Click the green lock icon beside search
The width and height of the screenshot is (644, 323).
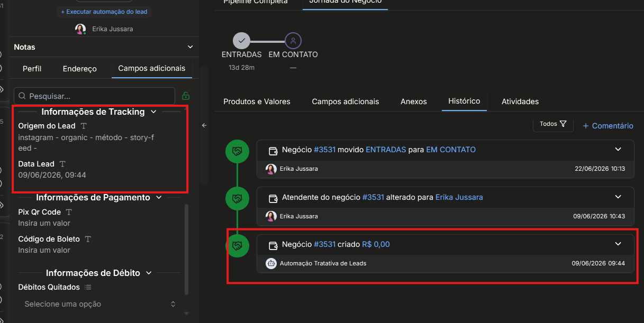click(185, 96)
